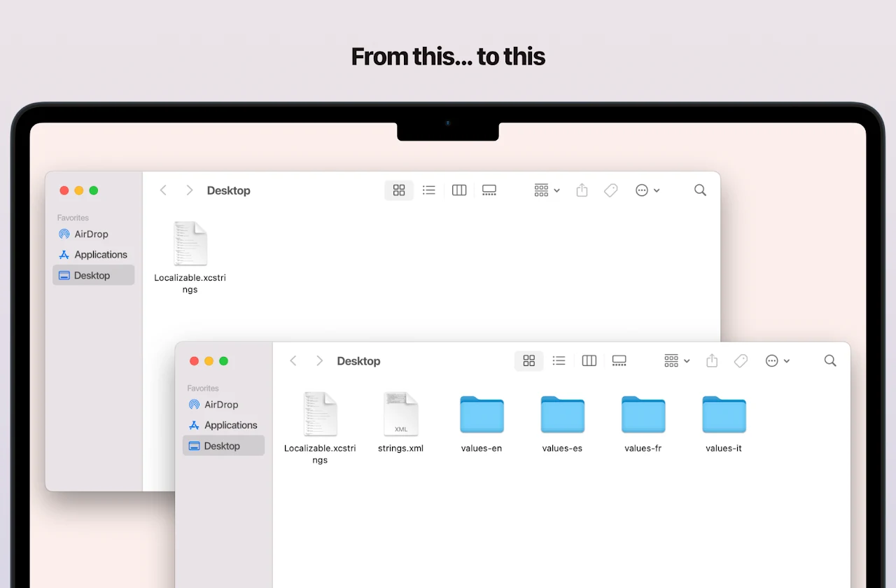
Task: Select Localizable.xcstrings file in front window
Action: pyautogui.click(x=320, y=428)
